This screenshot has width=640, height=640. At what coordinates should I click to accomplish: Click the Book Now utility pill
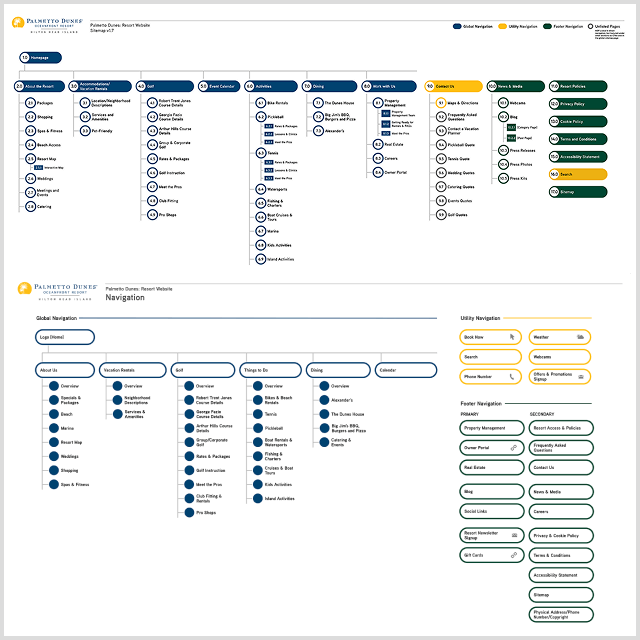(490, 337)
